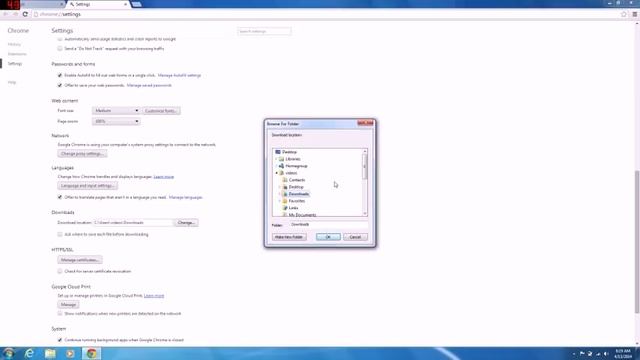Image resolution: width=640 pixels, height=360 pixels.
Task: Toggle the Do Not Track request checkbox
Action: tap(60, 49)
